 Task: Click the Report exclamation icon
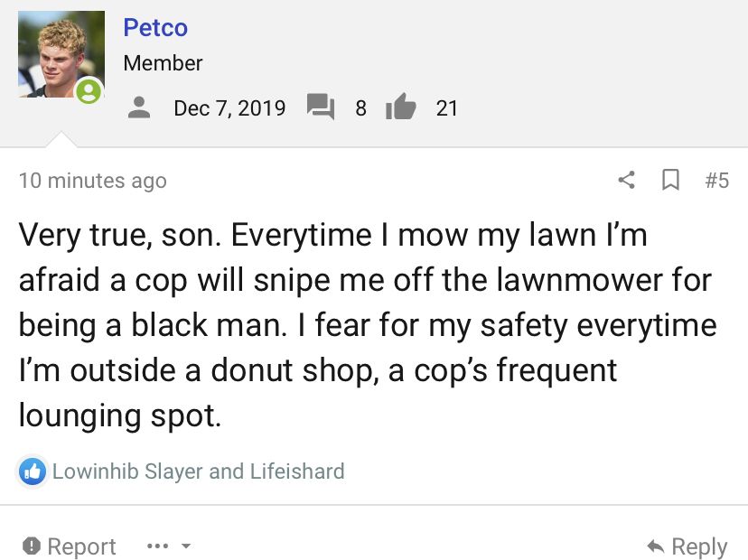[x=32, y=546]
